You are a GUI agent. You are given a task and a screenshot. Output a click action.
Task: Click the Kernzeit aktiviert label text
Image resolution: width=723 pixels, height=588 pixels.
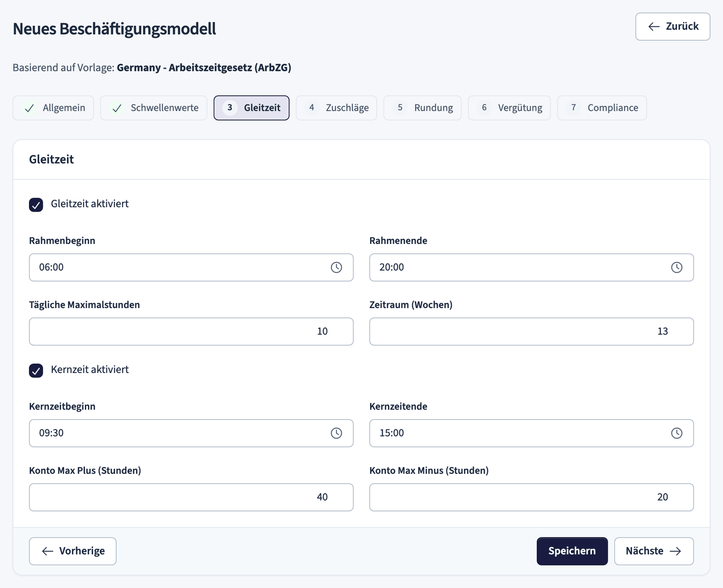(90, 369)
